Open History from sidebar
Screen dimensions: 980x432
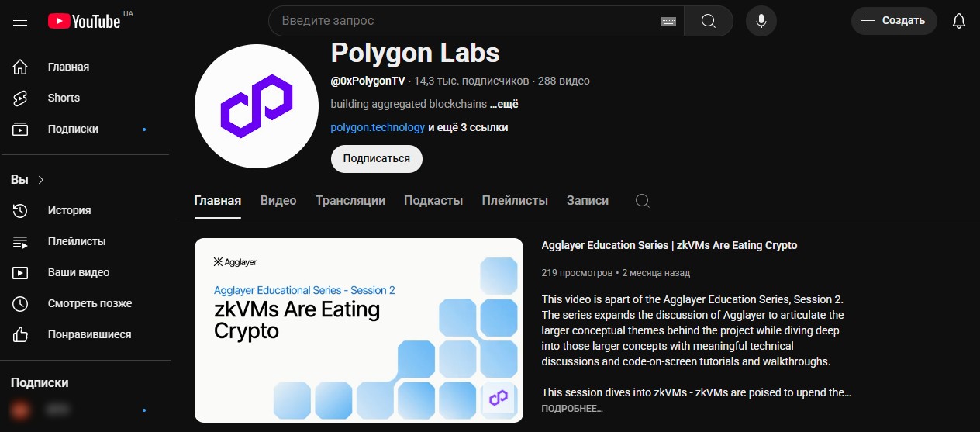coord(69,210)
